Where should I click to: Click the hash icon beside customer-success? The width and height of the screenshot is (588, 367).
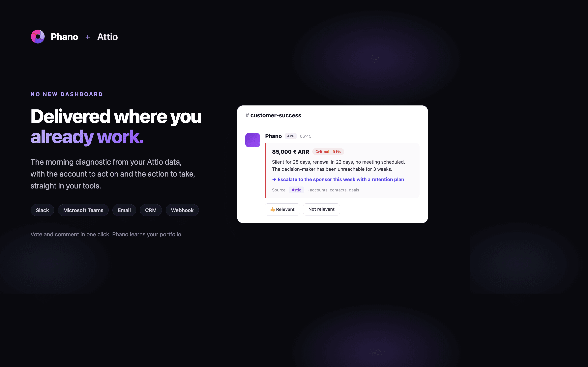click(x=247, y=115)
